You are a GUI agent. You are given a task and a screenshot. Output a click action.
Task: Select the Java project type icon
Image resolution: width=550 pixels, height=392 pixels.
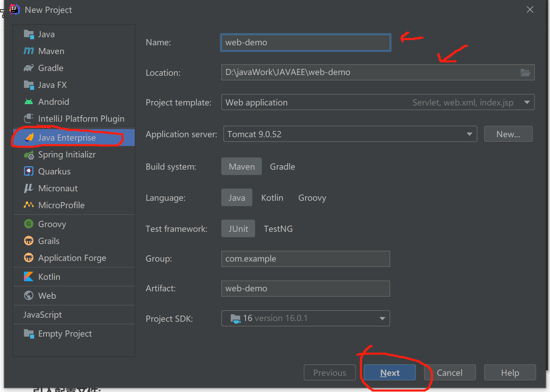[29, 34]
